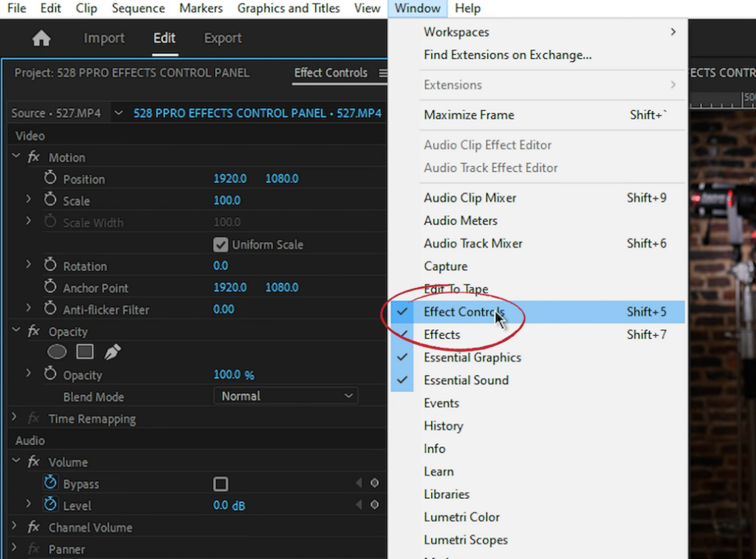The width and height of the screenshot is (756, 559).
Task: Toggle Effect Controls in Window menu
Action: click(464, 312)
